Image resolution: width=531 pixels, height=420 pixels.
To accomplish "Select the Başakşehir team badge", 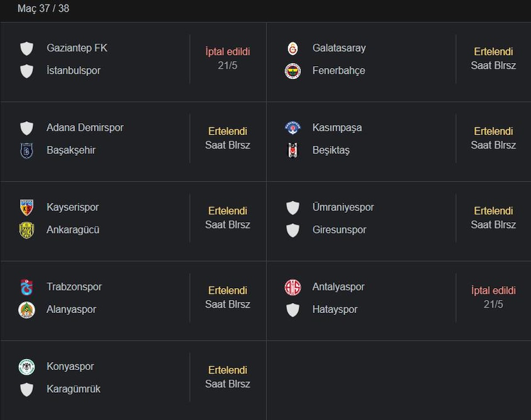I will tap(27, 151).
